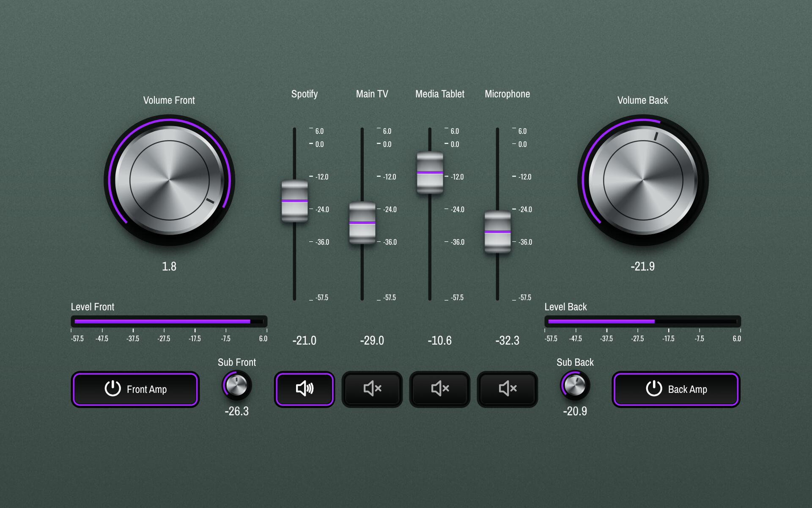Unmute the Main TV channel
812x508 pixels.
pyautogui.click(x=372, y=389)
